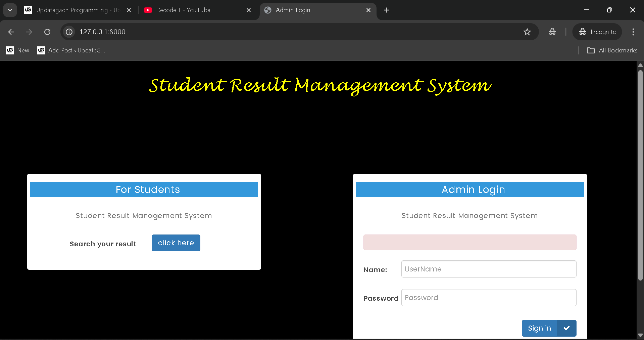Focus the Password input field
Viewport: 644px width, 340px height.
pos(489,298)
